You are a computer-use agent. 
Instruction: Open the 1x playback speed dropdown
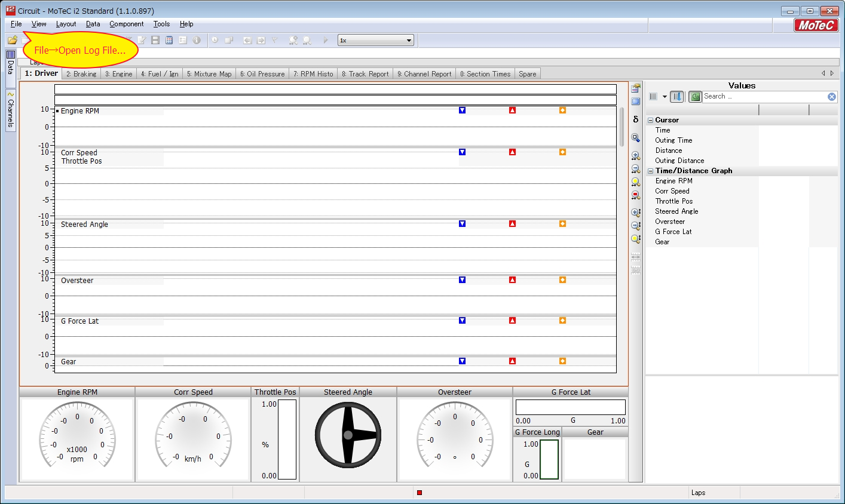coord(409,41)
